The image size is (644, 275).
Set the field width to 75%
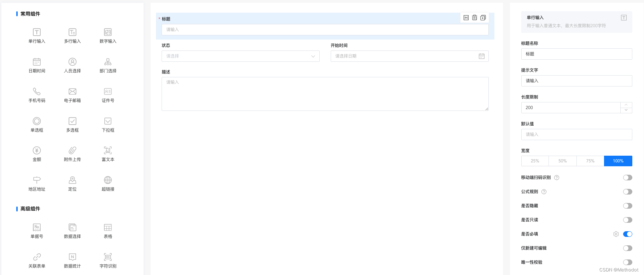tap(590, 161)
